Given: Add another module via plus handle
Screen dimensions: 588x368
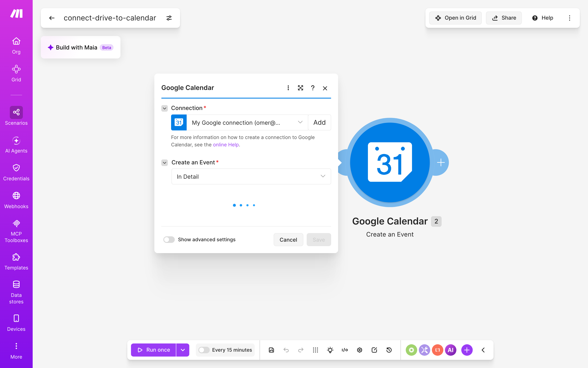Looking at the screenshot, I should 441,162.
